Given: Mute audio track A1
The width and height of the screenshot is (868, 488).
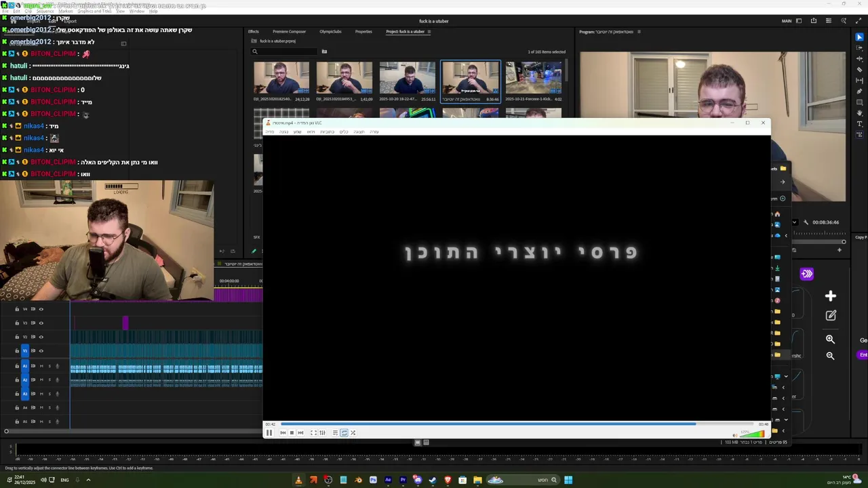Looking at the screenshot, I should click(x=41, y=366).
